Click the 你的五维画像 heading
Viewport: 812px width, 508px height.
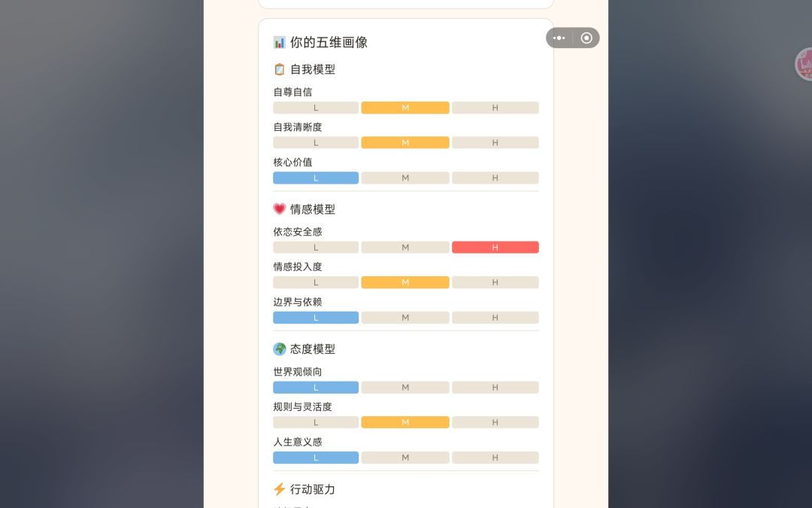[329, 42]
